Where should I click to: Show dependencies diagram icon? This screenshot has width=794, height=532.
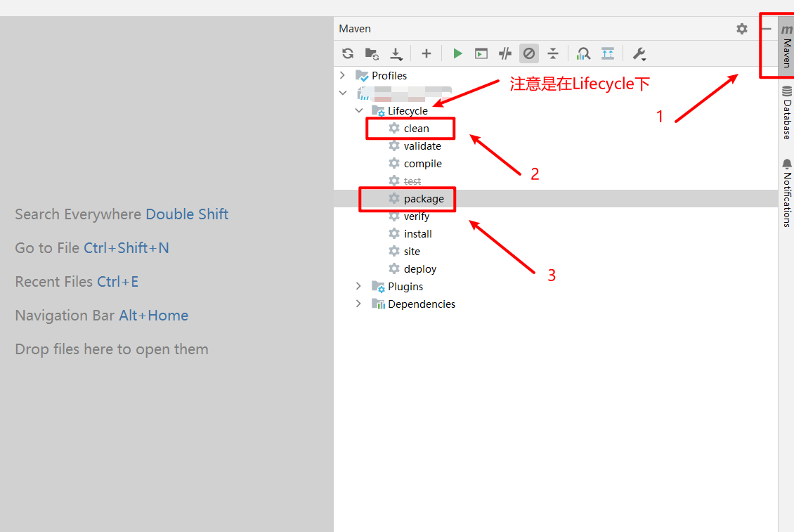(x=583, y=53)
